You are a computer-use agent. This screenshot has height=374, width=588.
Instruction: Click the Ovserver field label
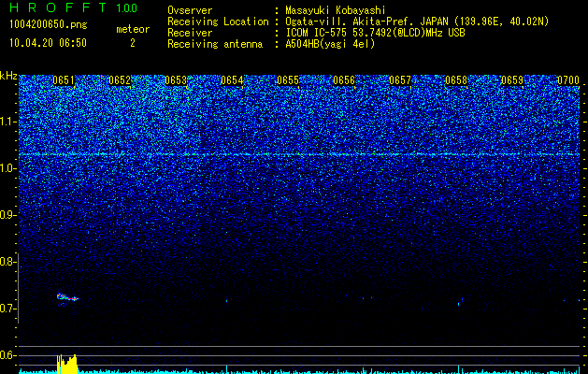pos(190,10)
